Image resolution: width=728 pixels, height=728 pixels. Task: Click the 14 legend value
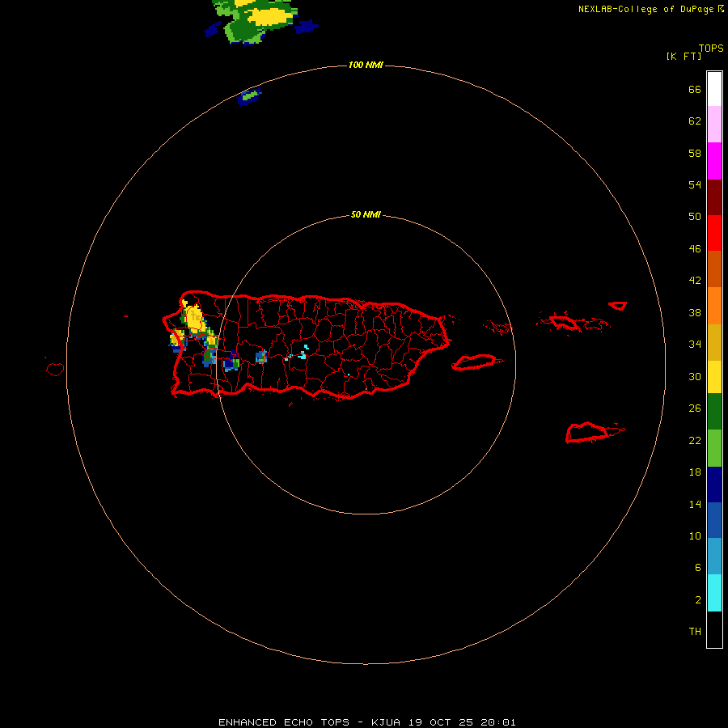tap(695, 504)
